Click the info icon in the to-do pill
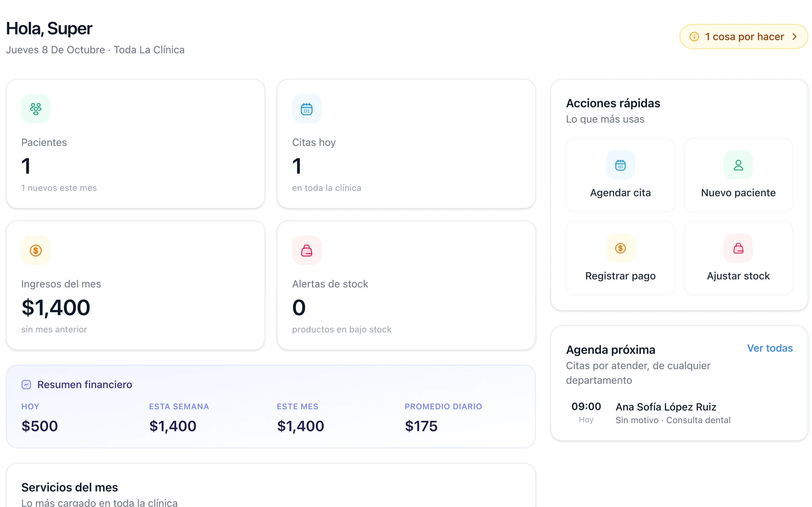812x507 pixels. (x=694, y=37)
